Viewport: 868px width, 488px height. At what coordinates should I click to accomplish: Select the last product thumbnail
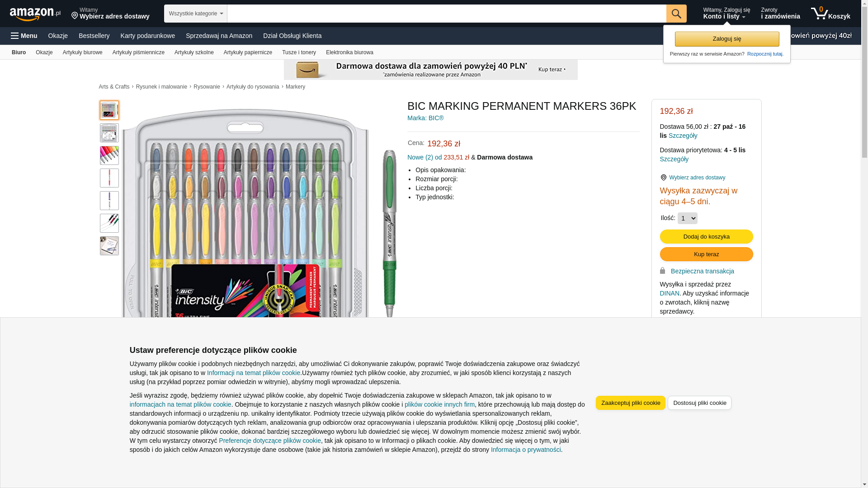tap(109, 246)
